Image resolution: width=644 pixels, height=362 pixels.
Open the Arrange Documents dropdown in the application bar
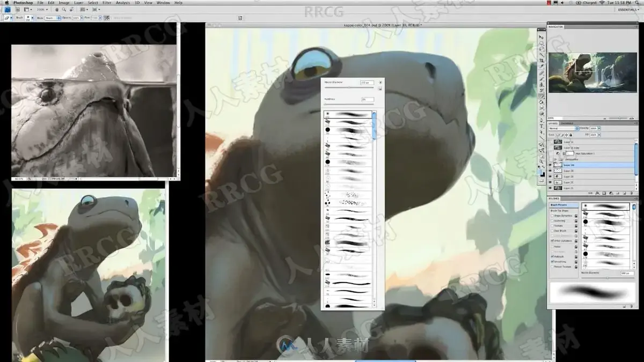click(83, 10)
